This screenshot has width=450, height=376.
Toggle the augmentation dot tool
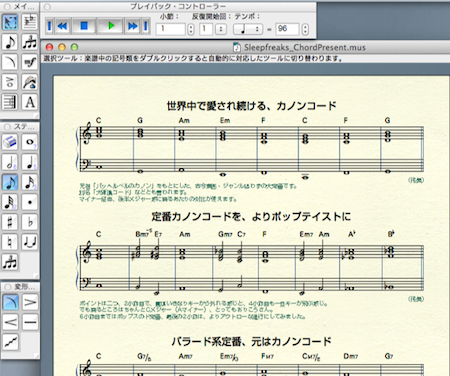(x=30, y=202)
